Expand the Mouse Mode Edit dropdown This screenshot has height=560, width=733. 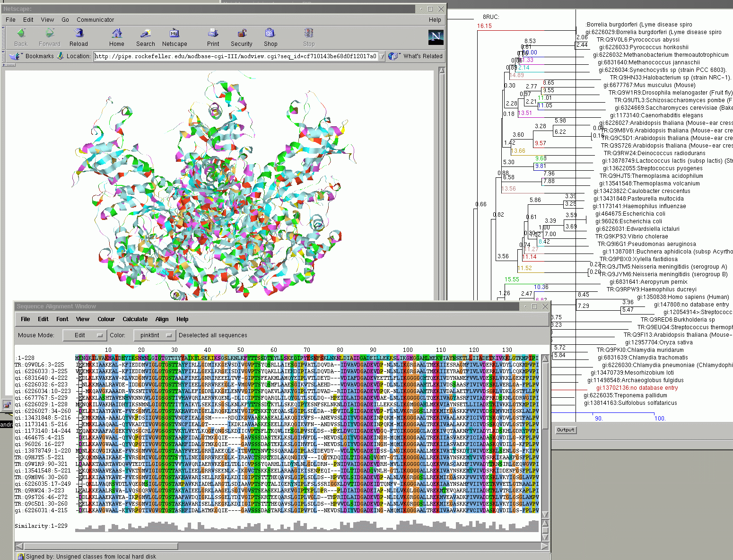pos(85,335)
